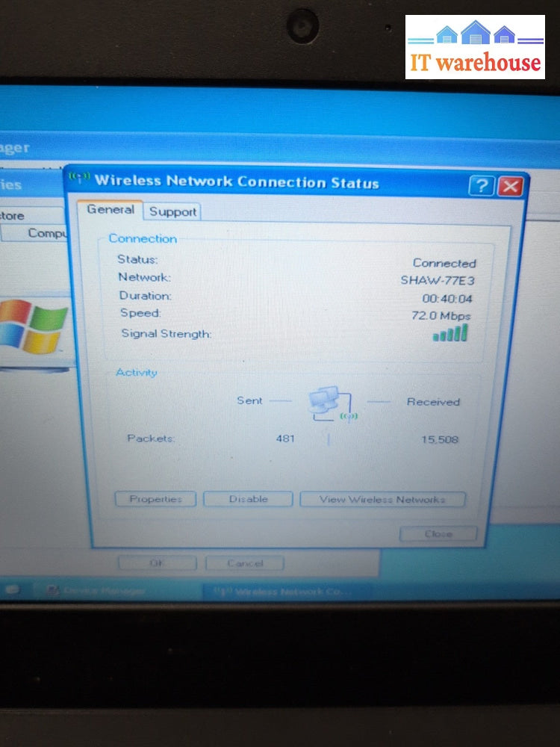Click the Connected status value
The height and width of the screenshot is (747, 560).
tap(444, 263)
